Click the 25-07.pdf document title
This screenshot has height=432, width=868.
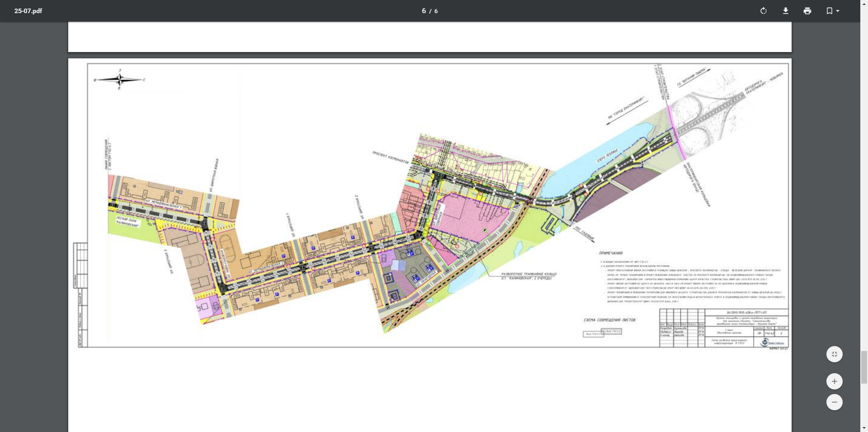tap(28, 11)
